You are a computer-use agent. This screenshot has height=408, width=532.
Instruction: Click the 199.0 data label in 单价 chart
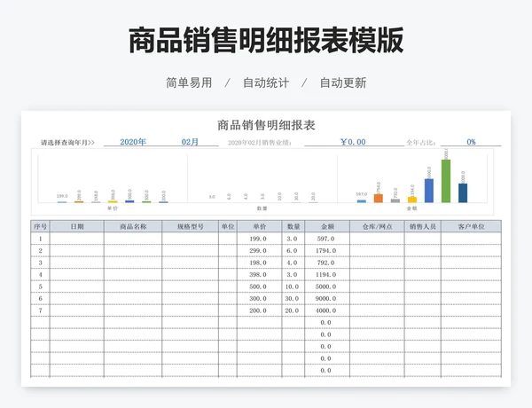point(62,196)
